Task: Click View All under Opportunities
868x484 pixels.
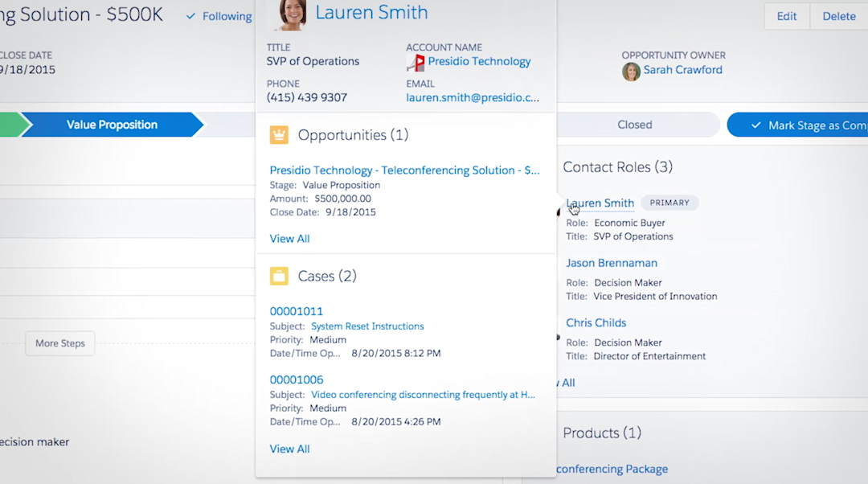Action: click(x=289, y=239)
